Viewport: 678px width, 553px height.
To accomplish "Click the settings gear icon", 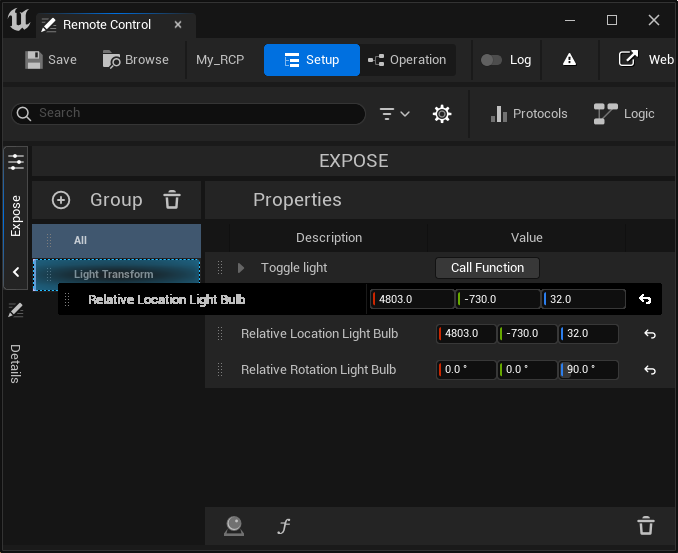I will coord(441,114).
